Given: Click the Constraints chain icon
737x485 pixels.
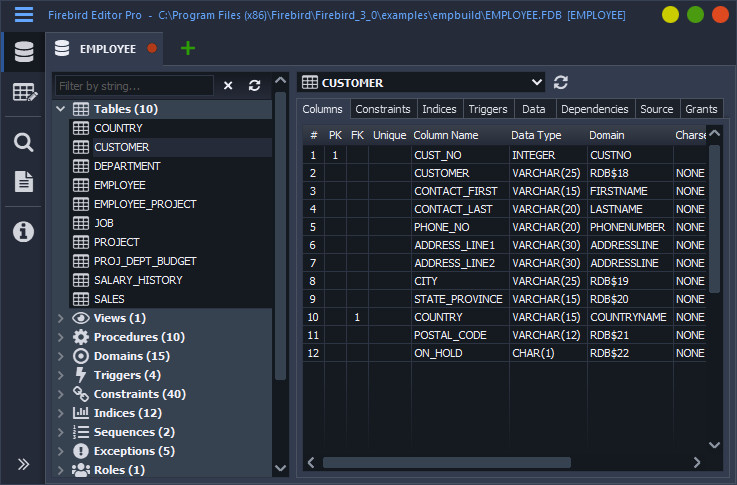Looking at the screenshot, I should [x=81, y=394].
